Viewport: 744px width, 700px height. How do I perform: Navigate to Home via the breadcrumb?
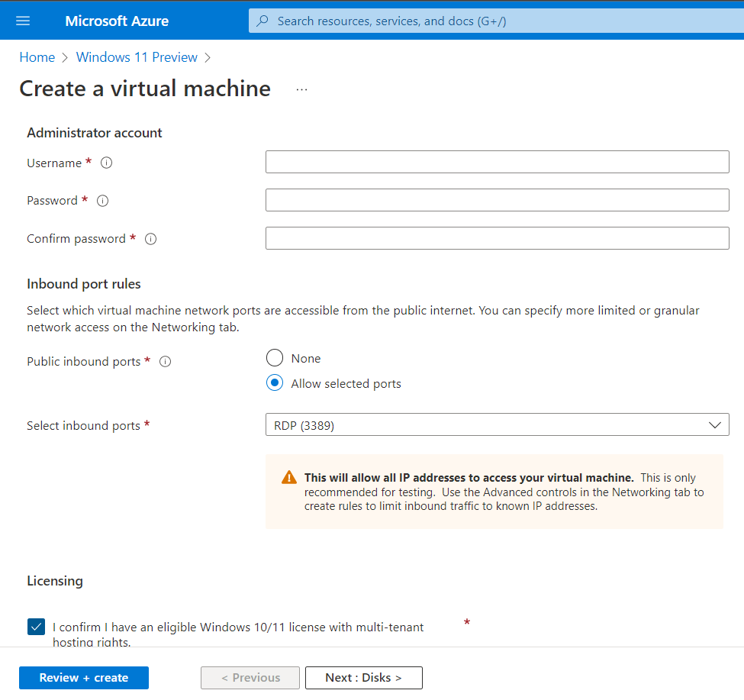coord(37,57)
